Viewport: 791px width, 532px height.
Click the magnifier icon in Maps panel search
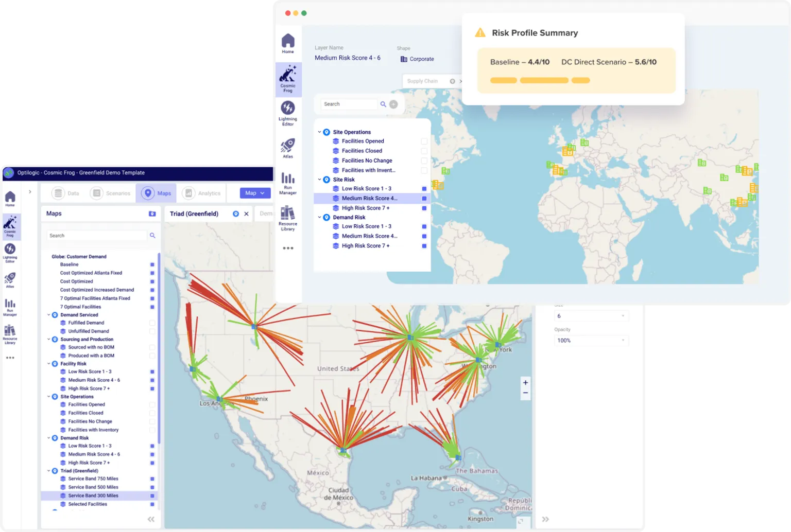[152, 236]
